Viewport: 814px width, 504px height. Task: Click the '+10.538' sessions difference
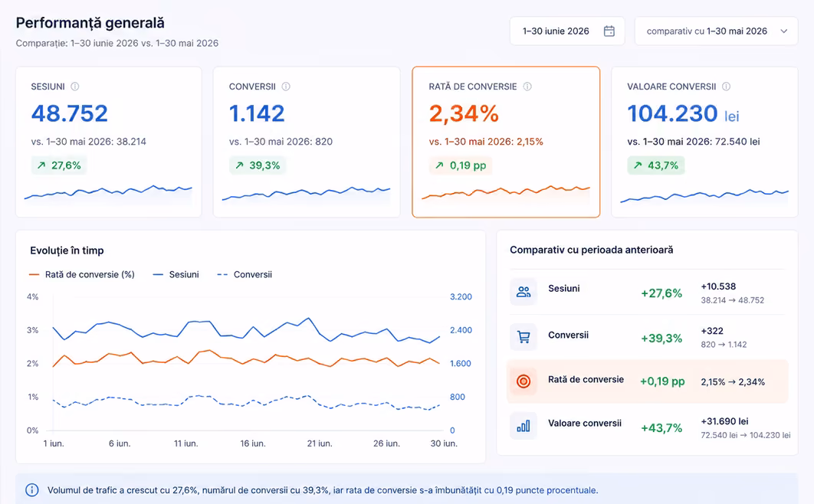(718, 286)
